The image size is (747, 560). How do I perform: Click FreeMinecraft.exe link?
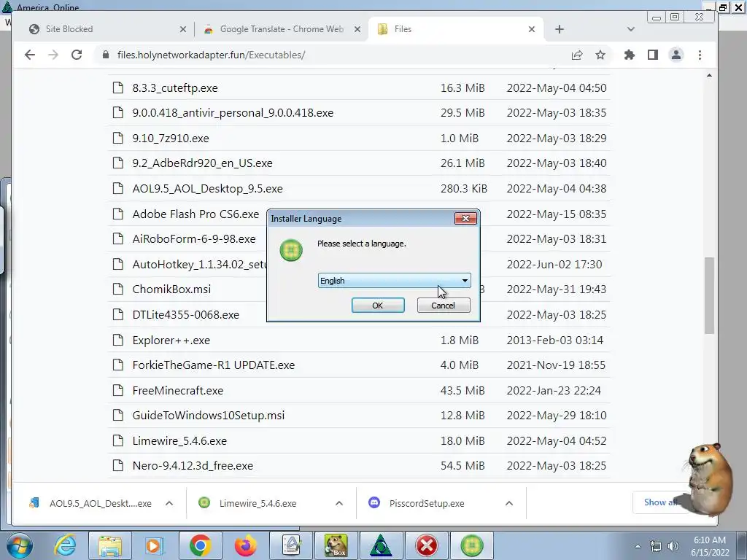[x=178, y=391]
